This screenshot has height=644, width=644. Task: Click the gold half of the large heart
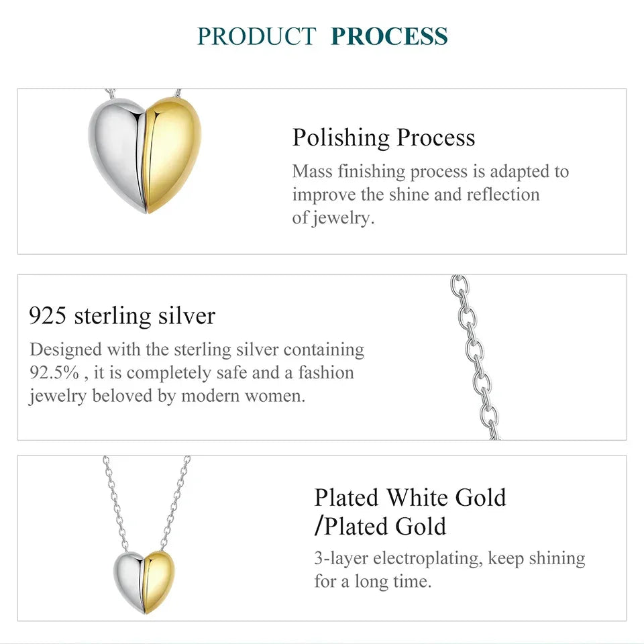tap(174, 148)
